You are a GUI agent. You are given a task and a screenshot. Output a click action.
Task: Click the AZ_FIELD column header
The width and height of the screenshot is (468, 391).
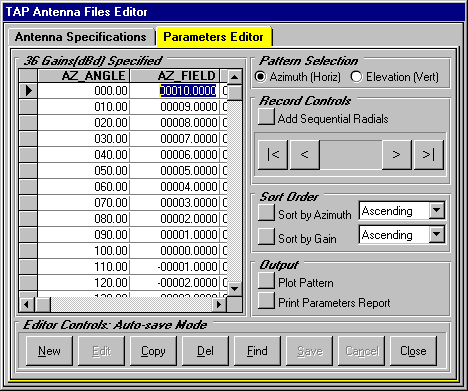coord(175,76)
